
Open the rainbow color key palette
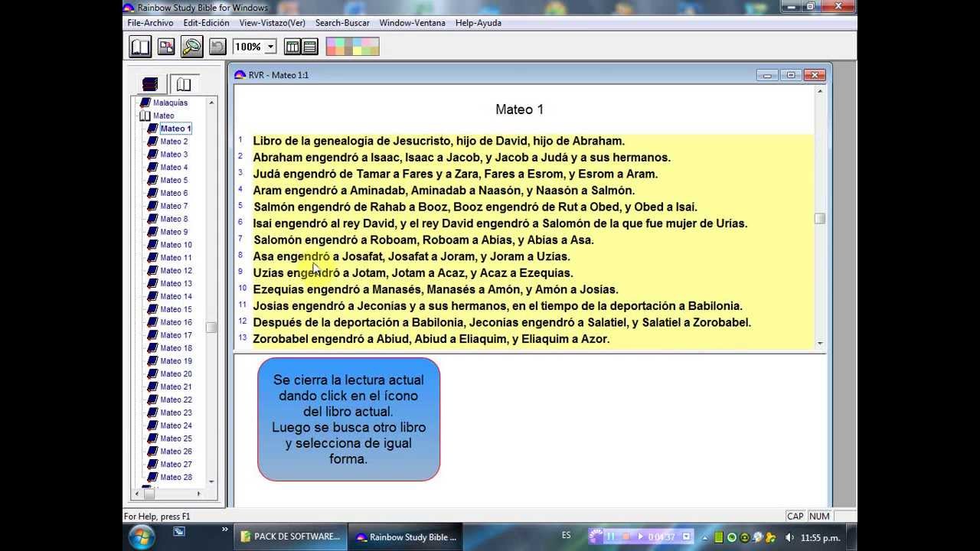(352, 47)
